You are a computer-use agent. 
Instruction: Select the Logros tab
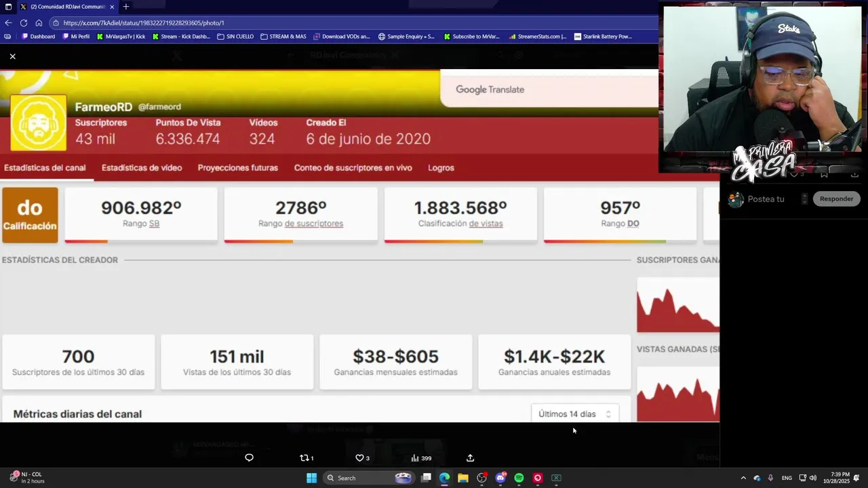pos(441,167)
